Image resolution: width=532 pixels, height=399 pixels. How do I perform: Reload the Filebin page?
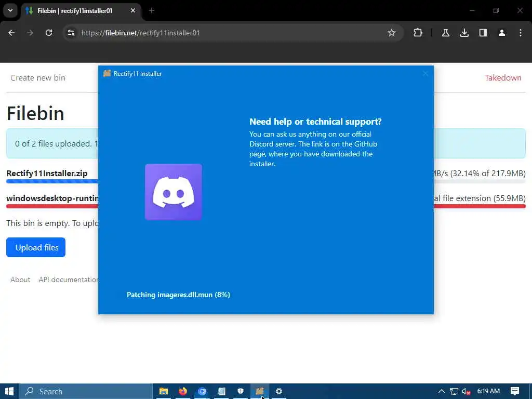49,33
